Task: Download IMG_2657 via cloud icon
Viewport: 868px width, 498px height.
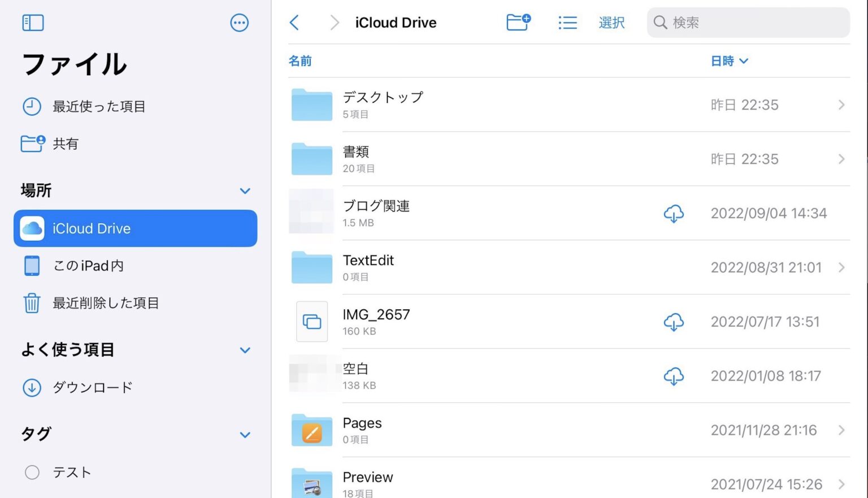Action: (x=674, y=322)
